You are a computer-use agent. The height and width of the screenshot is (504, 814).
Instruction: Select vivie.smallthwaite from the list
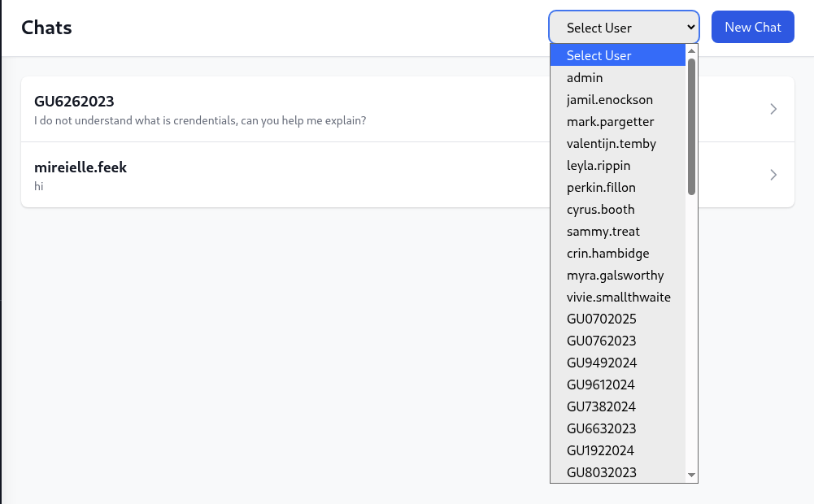pos(618,297)
